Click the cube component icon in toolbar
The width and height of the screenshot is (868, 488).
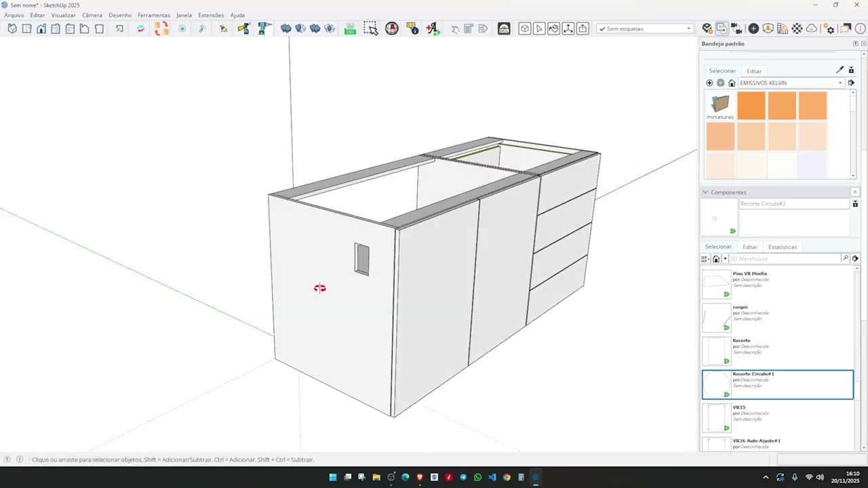click(525, 28)
